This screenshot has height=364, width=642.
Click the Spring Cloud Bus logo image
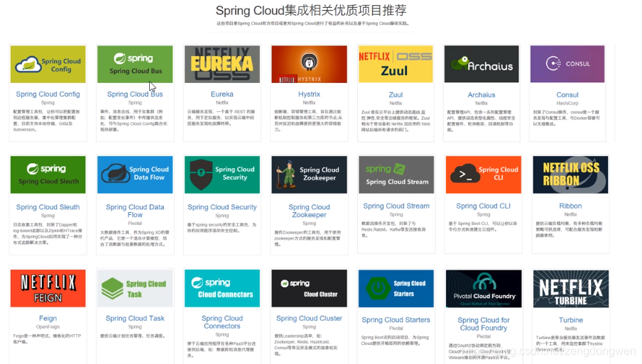135,64
